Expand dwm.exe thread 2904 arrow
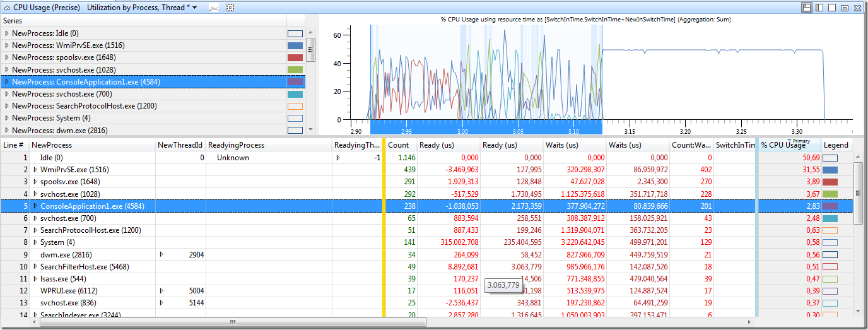Viewport: 868px width, 330px height. 161,254
